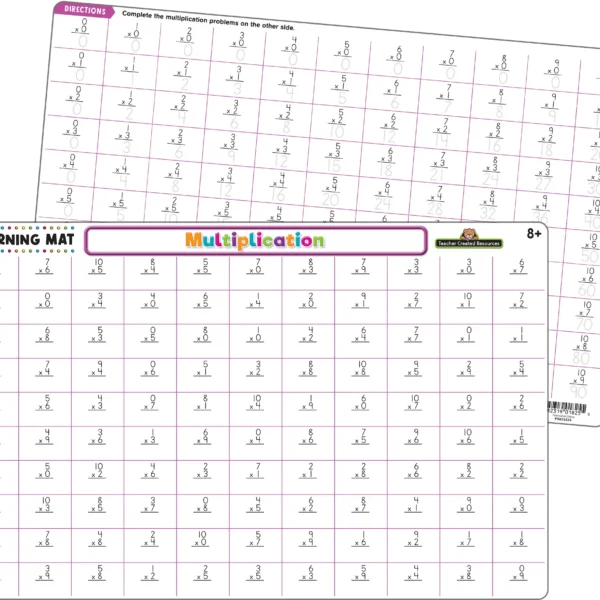The height and width of the screenshot is (600, 600).
Task: Select the 7 x 6 problem on the front mat
Action: point(45,266)
